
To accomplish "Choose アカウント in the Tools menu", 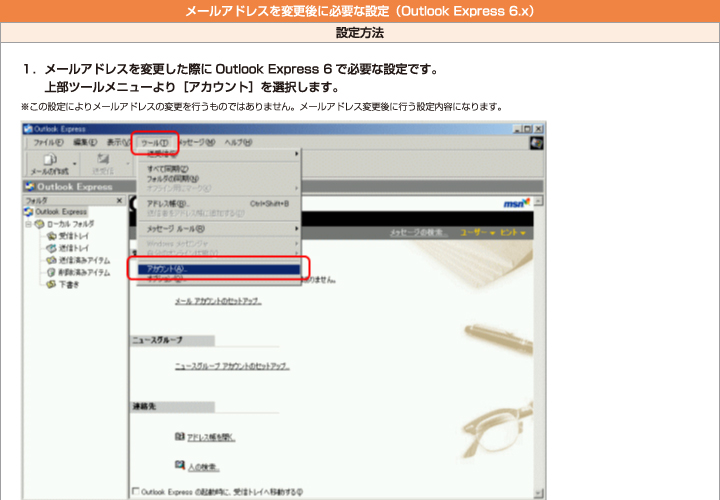I will tap(219, 269).
